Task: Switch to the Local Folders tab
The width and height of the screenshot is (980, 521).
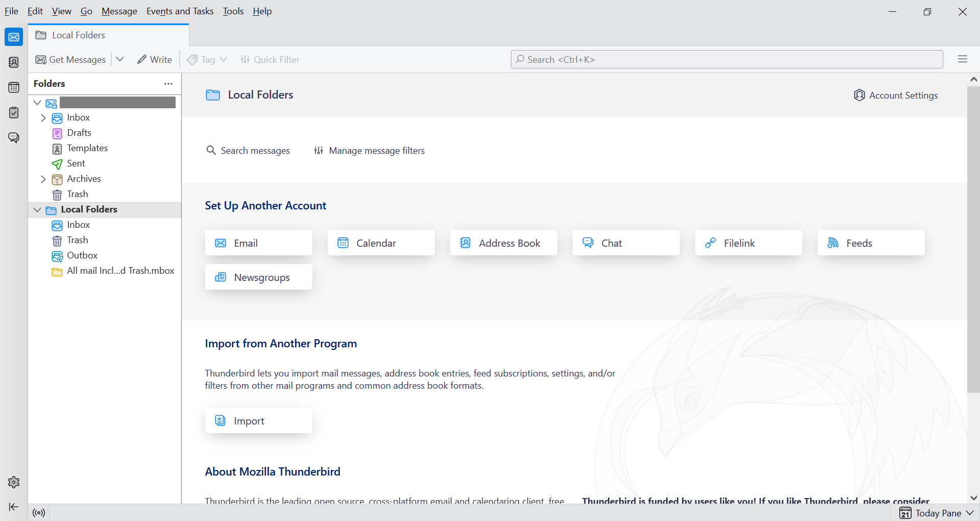Action: pyautogui.click(x=109, y=35)
